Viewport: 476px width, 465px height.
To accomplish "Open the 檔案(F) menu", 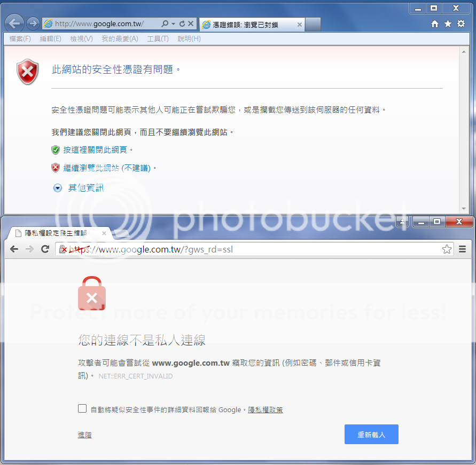I will pyautogui.click(x=20, y=39).
